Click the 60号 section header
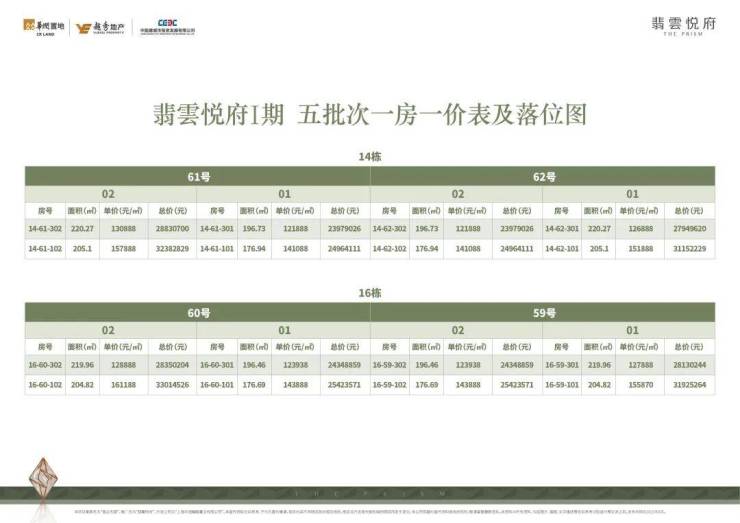Screen dimensions: 740x523 pos(197,313)
